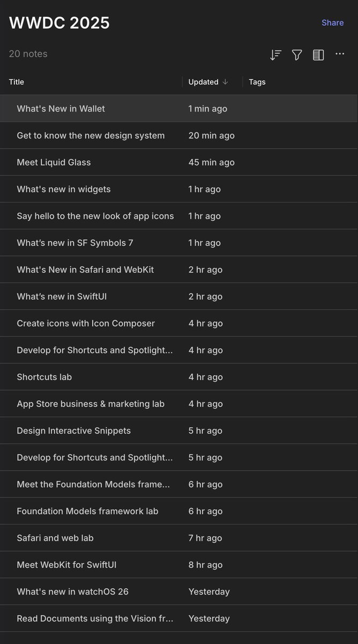Open What's new in watchOS 26 note

click(x=179, y=591)
